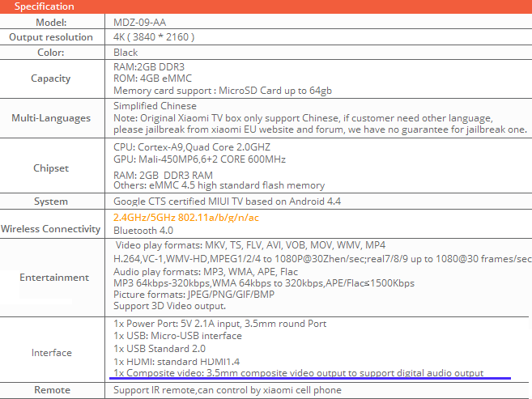Click the '1x Power Port' line

220,324
